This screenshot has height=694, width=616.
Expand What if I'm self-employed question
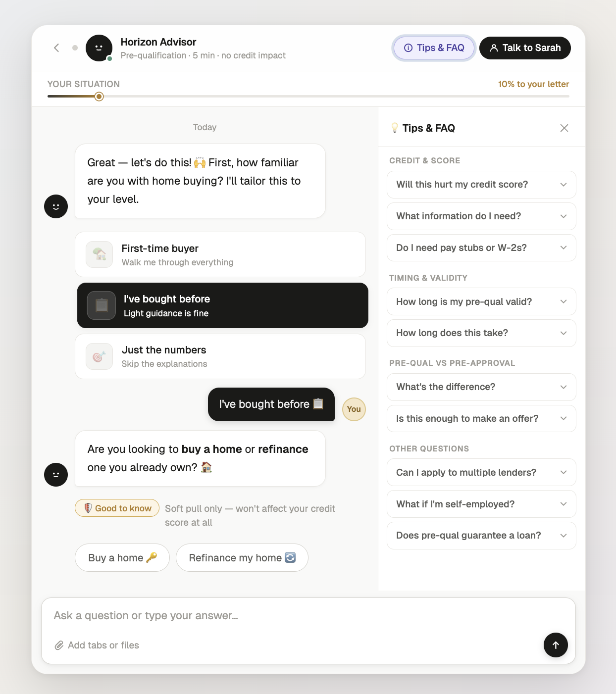pyautogui.click(x=481, y=504)
